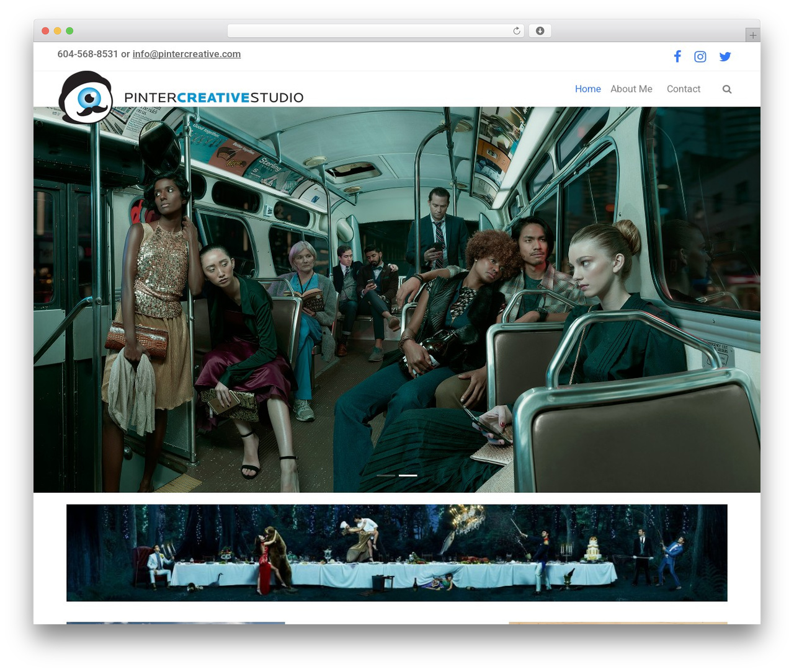Select the second active slider indicator dash
The height and width of the screenshot is (672, 794).
[408, 475]
